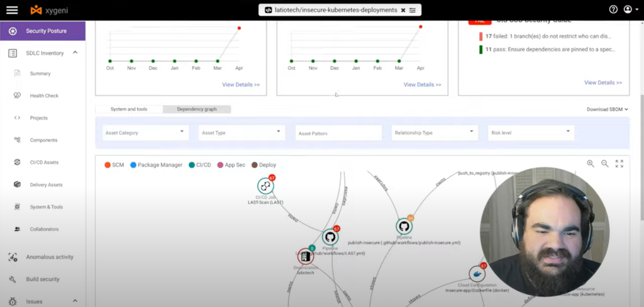Zoom out on the dependency graph
Screen dimensions: 644x307
605,164
